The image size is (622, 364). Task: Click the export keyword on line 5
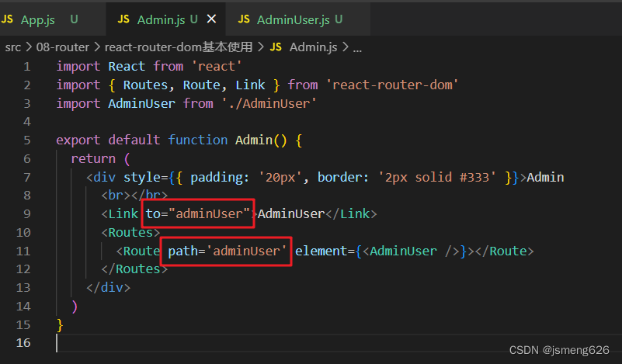coord(78,140)
